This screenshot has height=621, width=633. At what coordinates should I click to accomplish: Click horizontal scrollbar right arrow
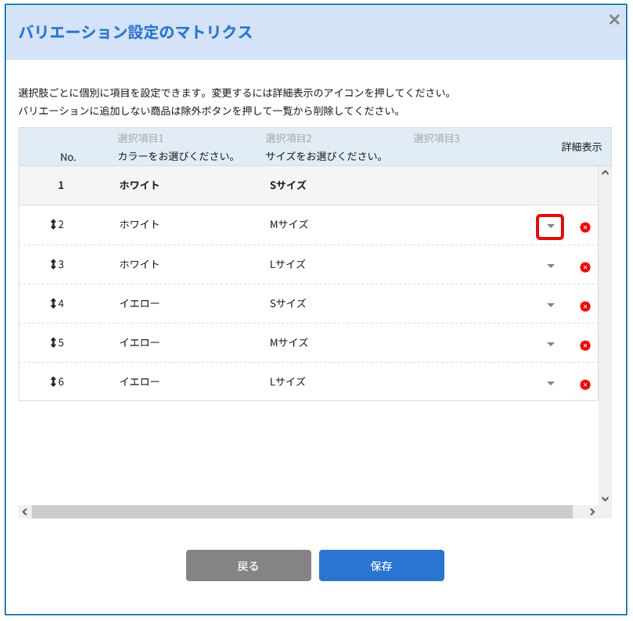[x=592, y=512]
